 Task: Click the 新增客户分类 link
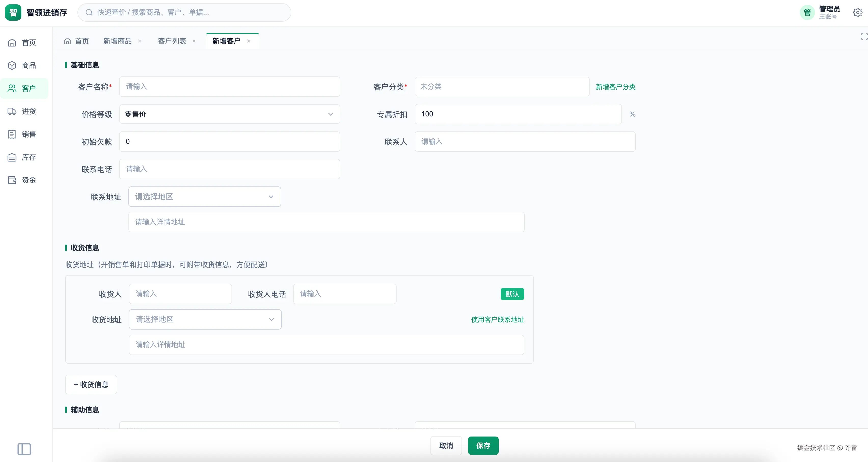click(616, 87)
